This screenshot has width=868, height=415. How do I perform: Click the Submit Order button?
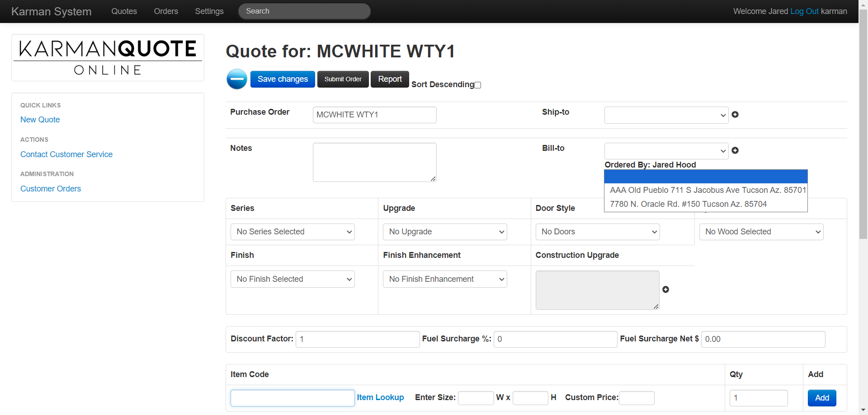click(343, 79)
